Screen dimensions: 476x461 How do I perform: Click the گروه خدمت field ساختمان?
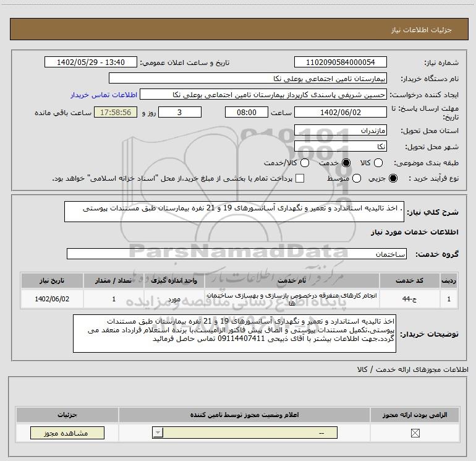pyautogui.click(x=237, y=254)
